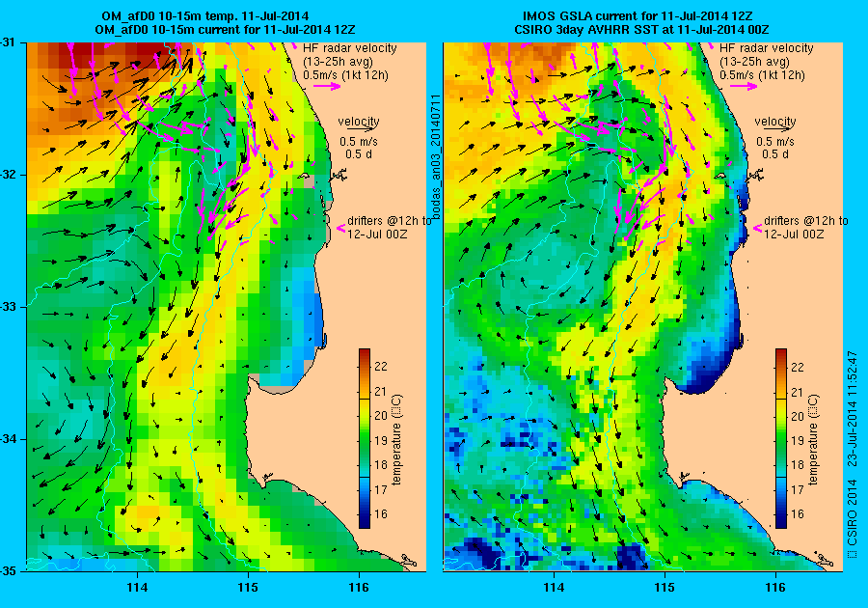Click small island near -32 on left map
Screen dimensions: 868x608
click(x=304, y=176)
